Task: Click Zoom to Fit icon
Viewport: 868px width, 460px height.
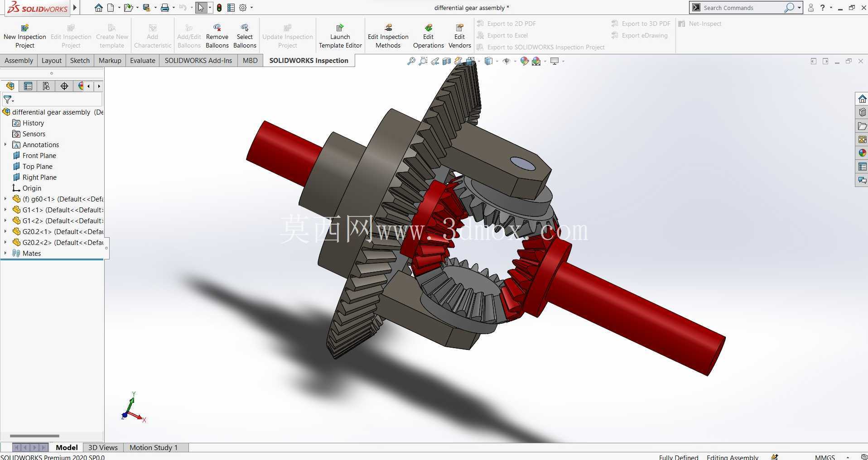Action: 411,61
